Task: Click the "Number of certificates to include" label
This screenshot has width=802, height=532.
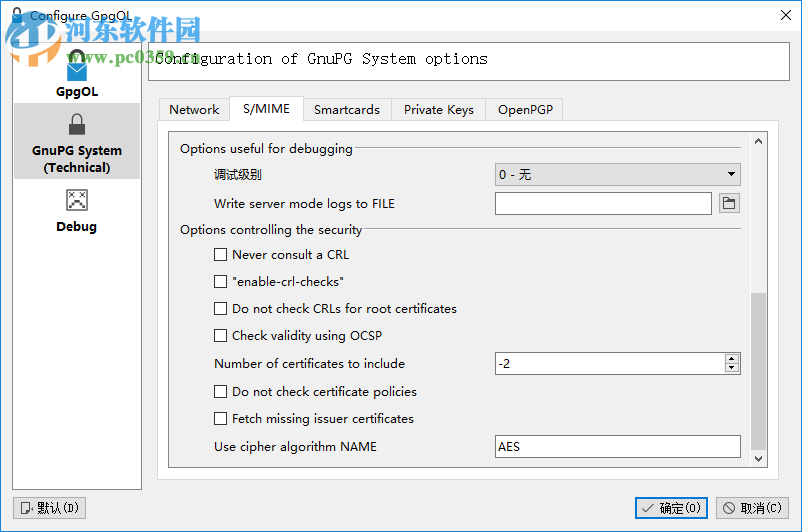Action: point(309,364)
